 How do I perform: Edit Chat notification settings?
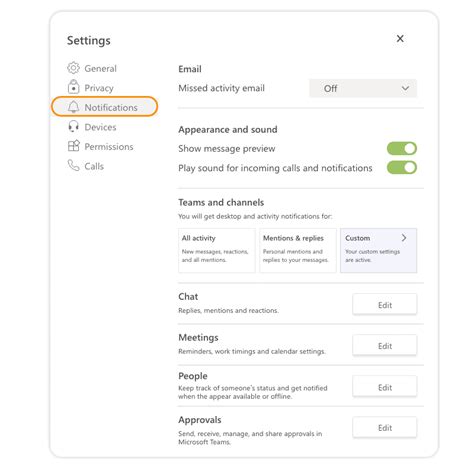385,304
